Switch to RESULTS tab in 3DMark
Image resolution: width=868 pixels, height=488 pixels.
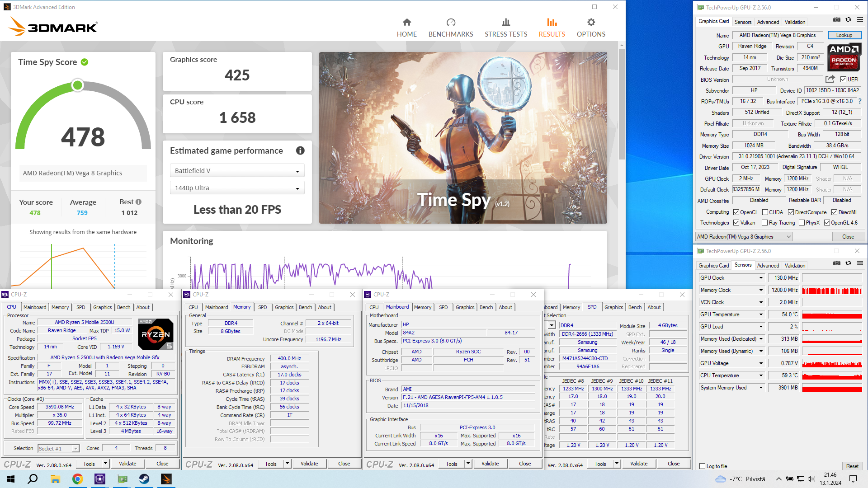552,28
